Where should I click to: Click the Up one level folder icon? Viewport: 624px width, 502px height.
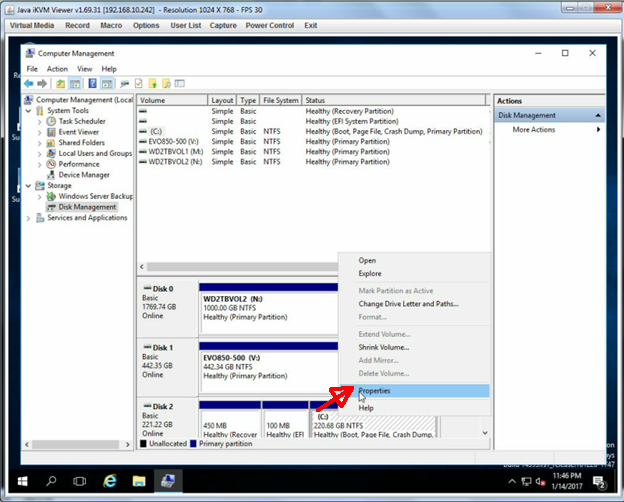pos(60,84)
